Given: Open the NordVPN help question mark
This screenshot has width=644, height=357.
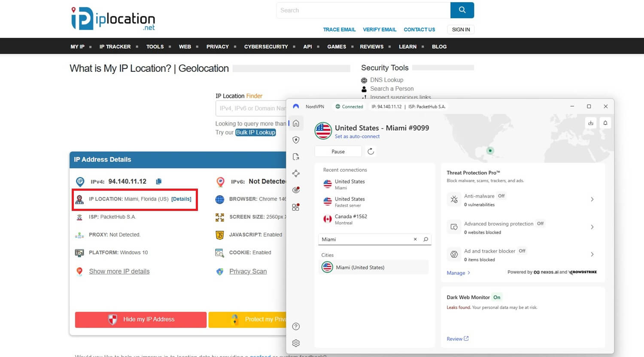Looking at the screenshot, I should [296, 326].
